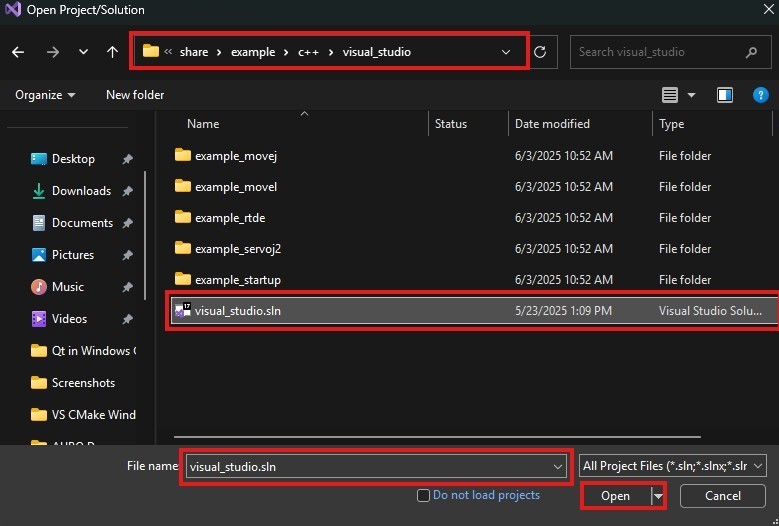The image size is (779, 526).
Task: Select the example_servoj2 folder
Action: click(474, 249)
